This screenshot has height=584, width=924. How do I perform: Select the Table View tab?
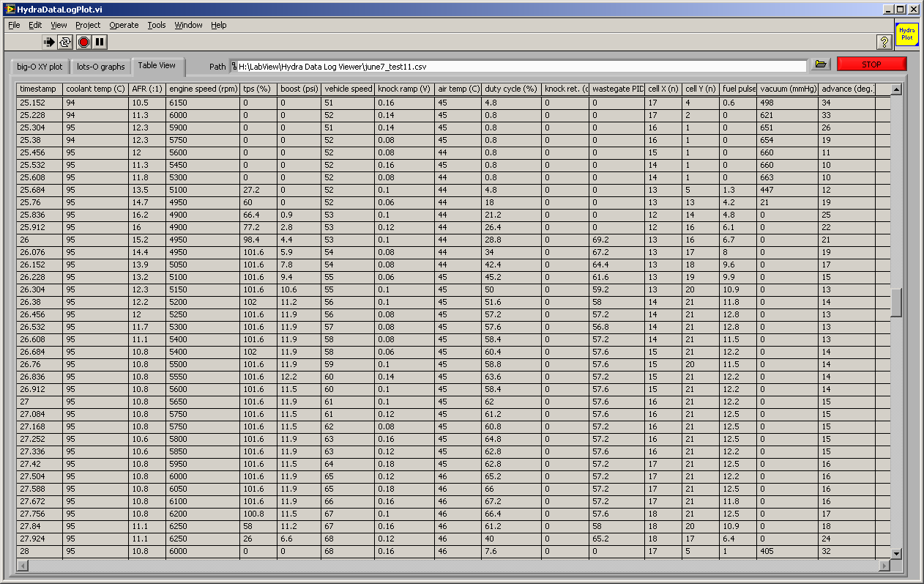(157, 65)
